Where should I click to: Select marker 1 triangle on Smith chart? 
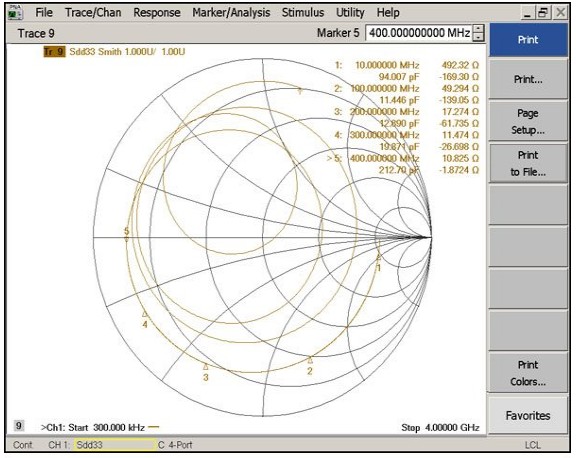378,257
